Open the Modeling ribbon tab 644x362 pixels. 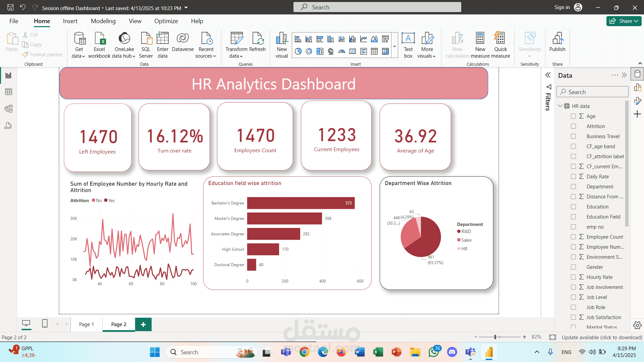coord(103,21)
